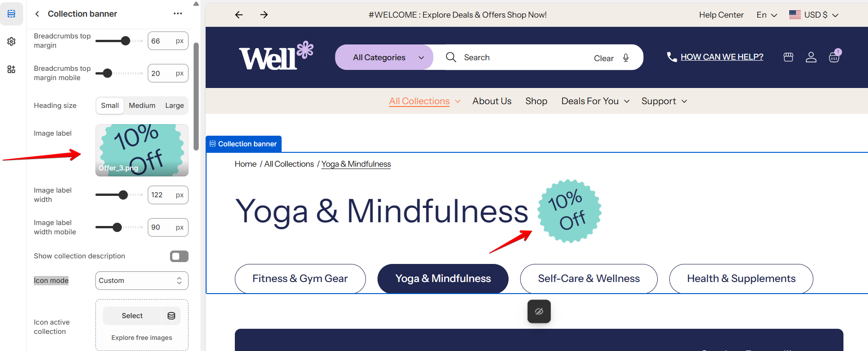This screenshot has height=351, width=868.
Task: Click the Image label width slider handle
Action: point(123,195)
